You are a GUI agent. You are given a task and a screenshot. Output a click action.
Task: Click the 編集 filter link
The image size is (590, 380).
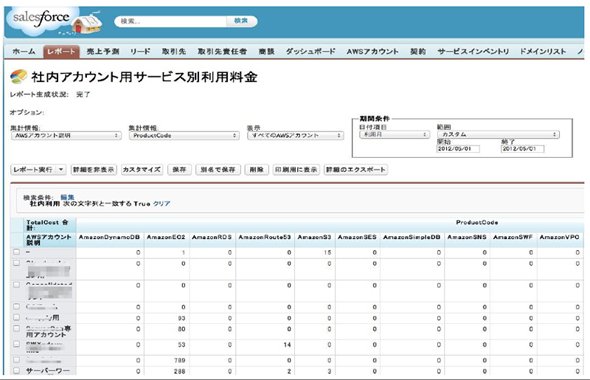(67, 197)
